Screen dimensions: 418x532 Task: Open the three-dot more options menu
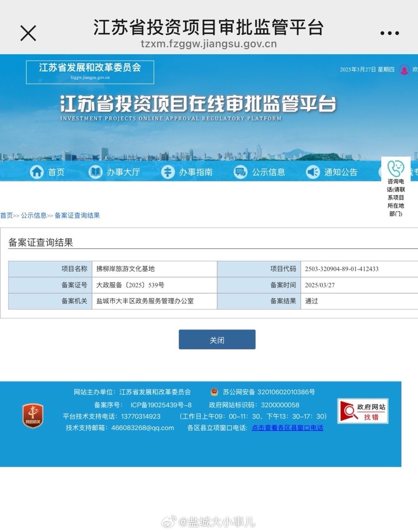(x=389, y=33)
